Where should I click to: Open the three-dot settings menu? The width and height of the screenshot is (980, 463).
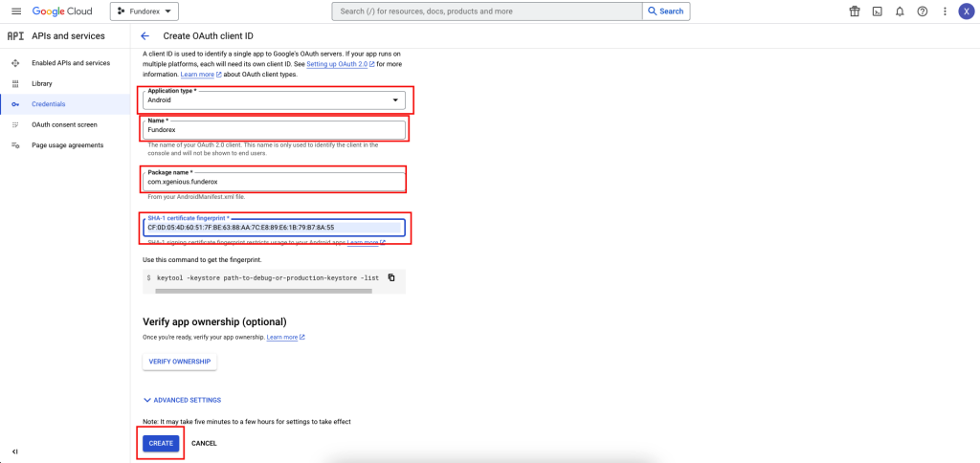[945, 11]
